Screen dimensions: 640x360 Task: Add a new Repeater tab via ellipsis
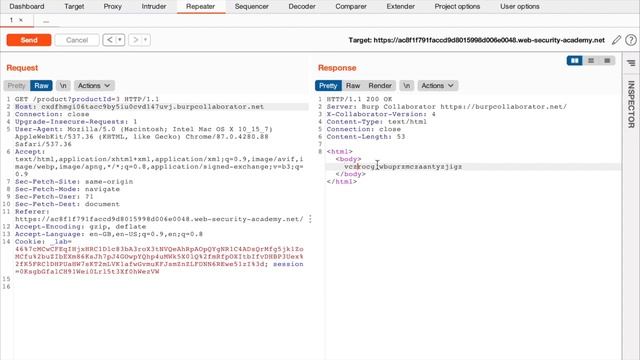(x=46, y=21)
